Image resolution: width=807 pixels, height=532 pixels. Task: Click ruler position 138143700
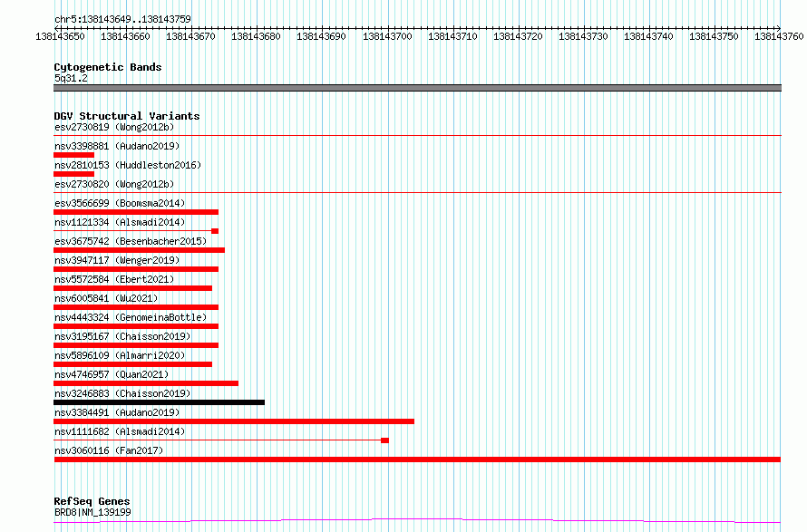tap(387, 36)
